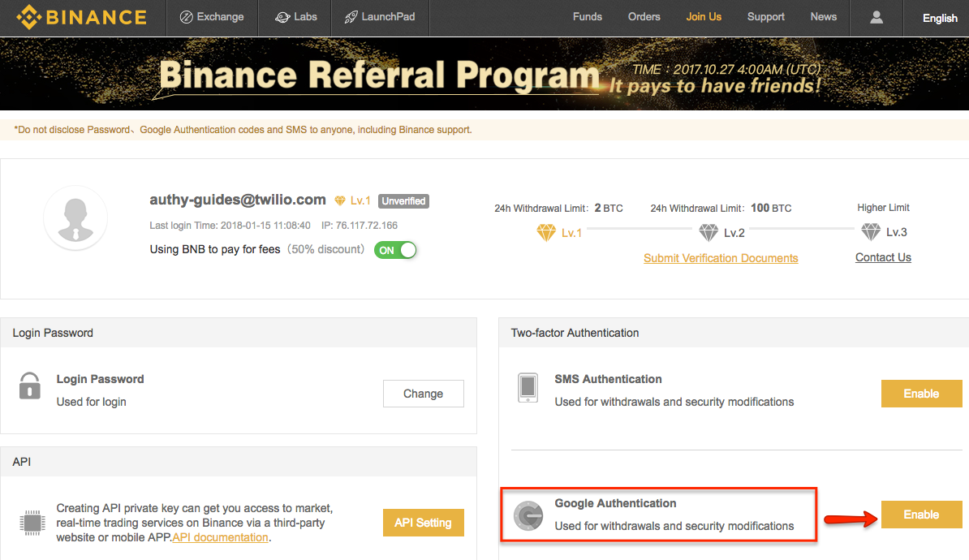Click the SMS Authentication phone icon
969x560 pixels.
(x=528, y=387)
